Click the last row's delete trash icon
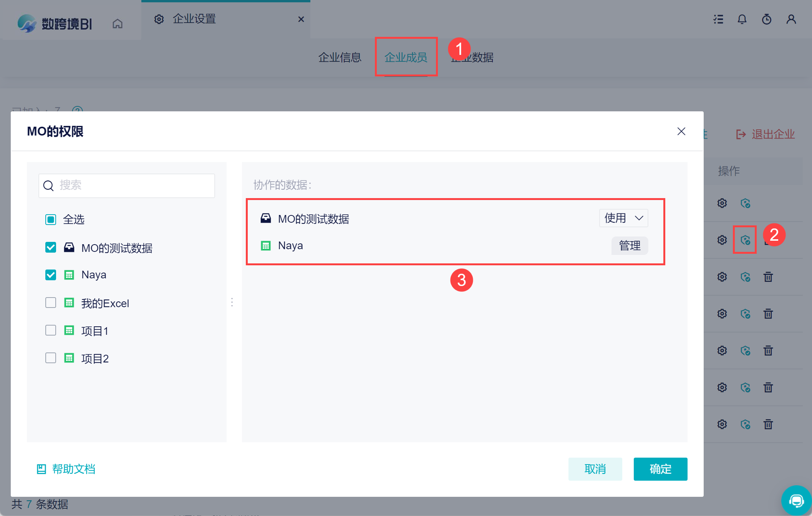 (x=768, y=424)
